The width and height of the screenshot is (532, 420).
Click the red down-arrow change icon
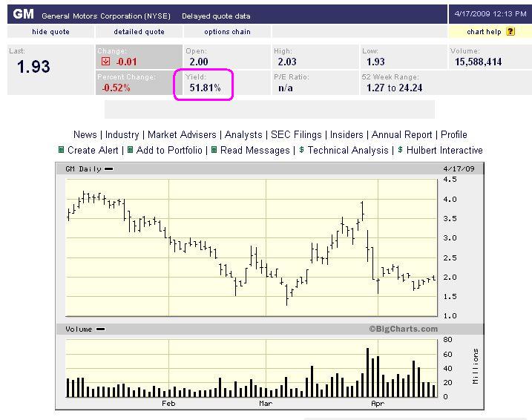point(106,62)
